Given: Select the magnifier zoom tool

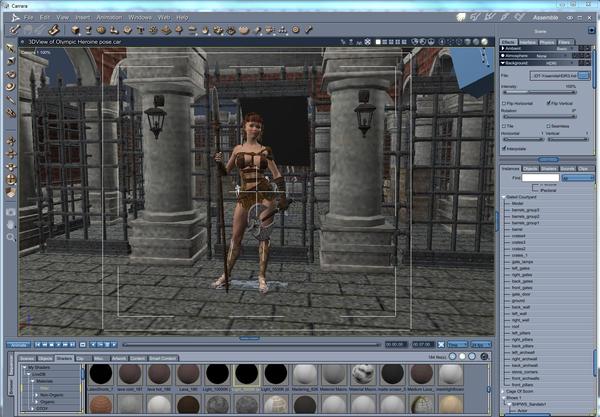Looking at the screenshot, I should click(x=11, y=237).
